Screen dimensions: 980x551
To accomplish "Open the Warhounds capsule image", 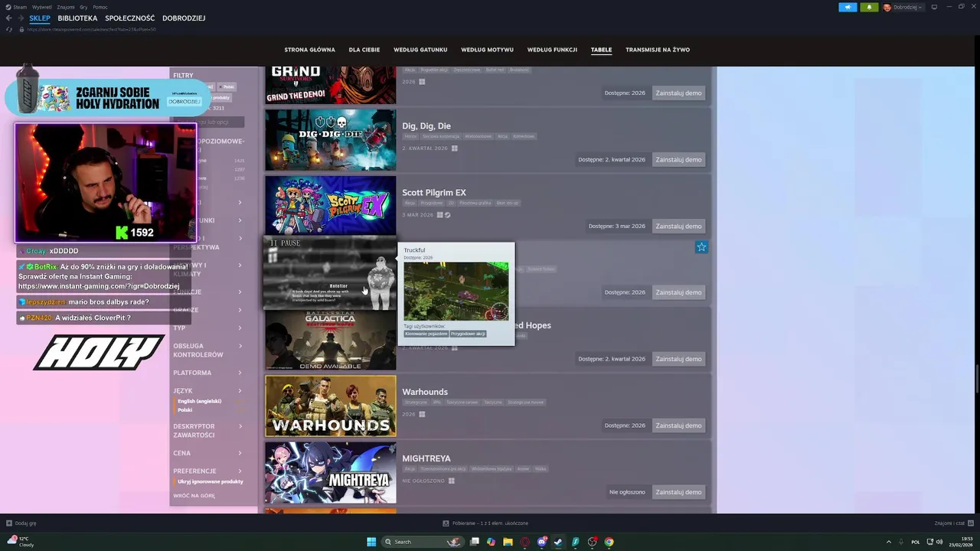I will pos(331,406).
